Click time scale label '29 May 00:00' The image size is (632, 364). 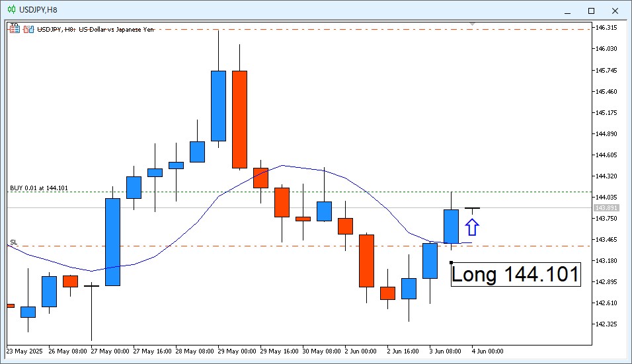[x=237, y=351]
